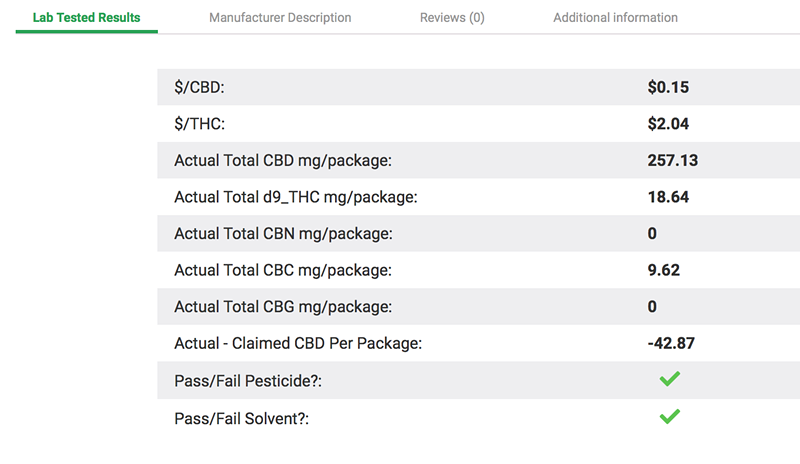Click the $2.04 price value
Image resolution: width=800 pixels, height=464 pixels.
(668, 124)
